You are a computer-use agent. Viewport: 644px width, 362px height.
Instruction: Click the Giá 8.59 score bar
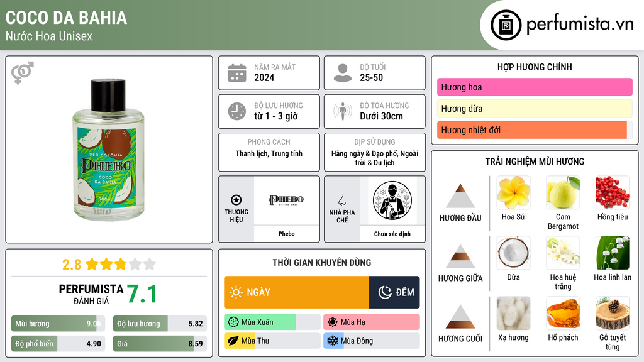coord(160,344)
